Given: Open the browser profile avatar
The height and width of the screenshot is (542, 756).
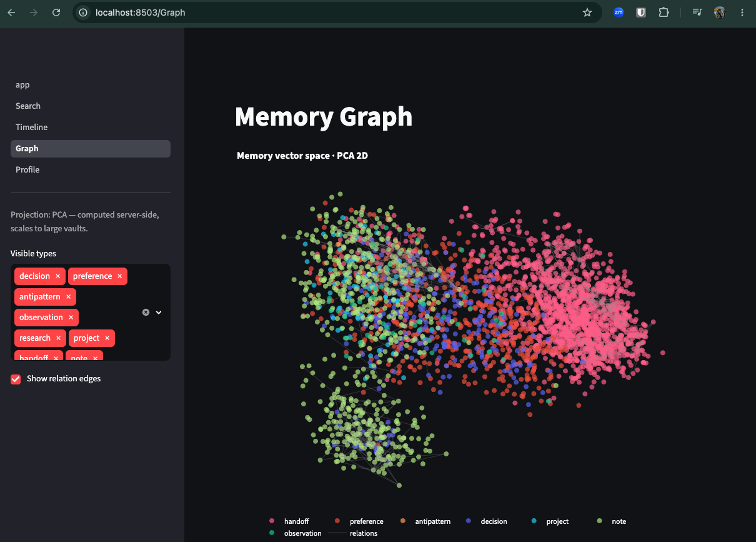Looking at the screenshot, I should pos(720,12).
